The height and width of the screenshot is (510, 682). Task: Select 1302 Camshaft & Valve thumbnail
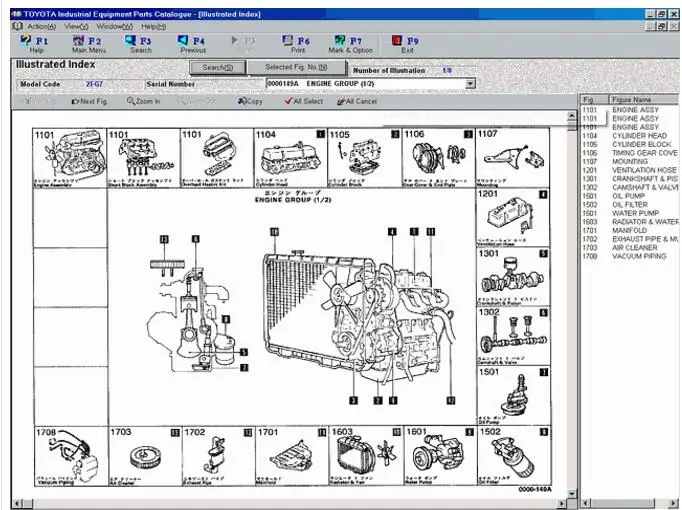pyautogui.click(x=513, y=336)
